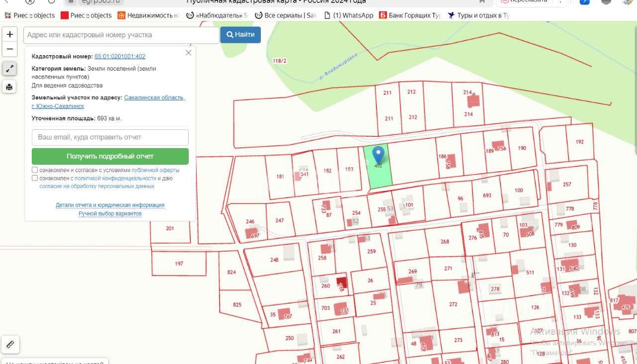The width and height of the screenshot is (637, 364).
Task: Click the blue map pin on parcel 402
Action: pyautogui.click(x=379, y=154)
